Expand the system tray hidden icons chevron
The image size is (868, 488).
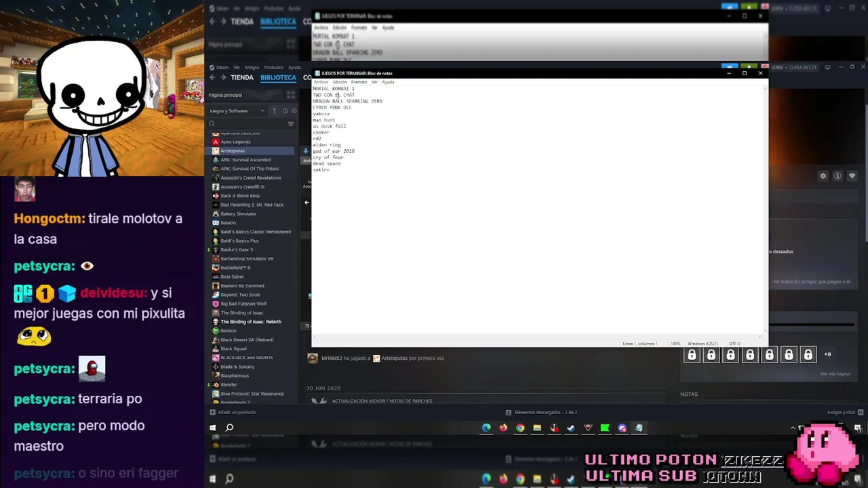point(793,428)
